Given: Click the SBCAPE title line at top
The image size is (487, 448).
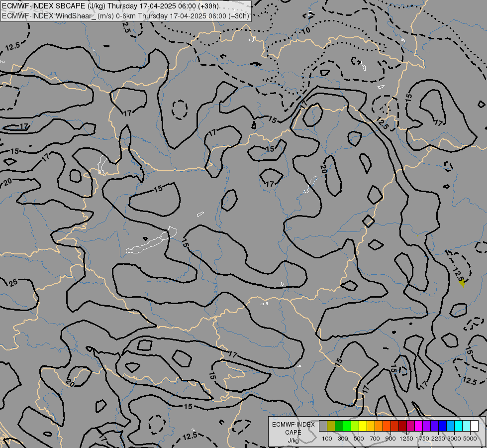Looking at the screenshot, I should coord(110,6).
